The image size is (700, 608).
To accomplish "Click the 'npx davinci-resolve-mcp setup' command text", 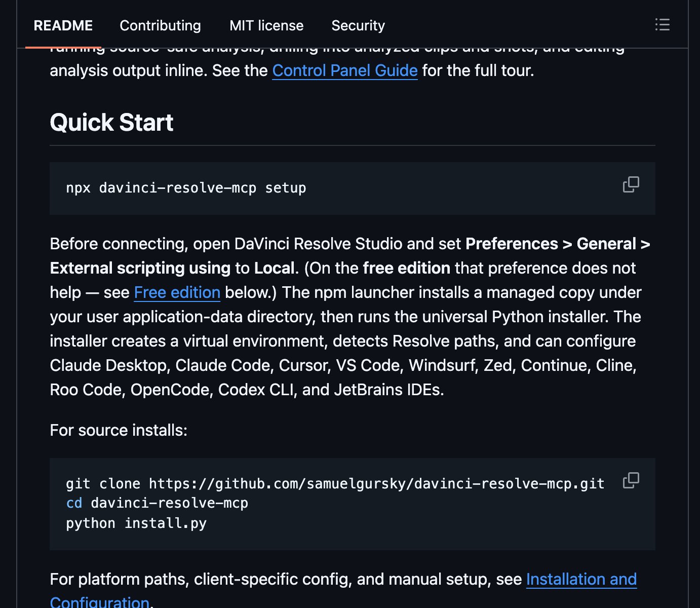I will (186, 188).
